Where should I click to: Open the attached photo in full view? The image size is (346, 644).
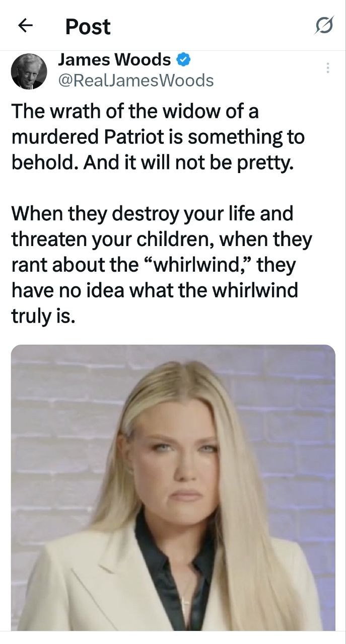pyautogui.click(x=173, y=487)
